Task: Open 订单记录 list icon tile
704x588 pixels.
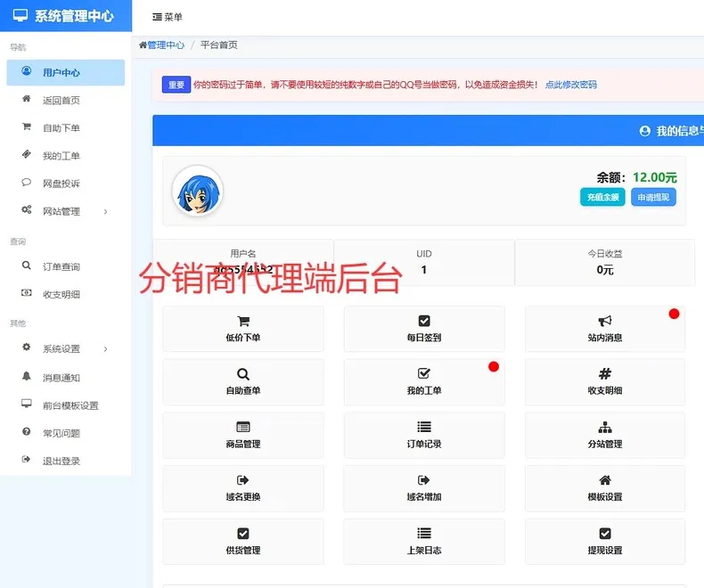Action: coord(424,428)
